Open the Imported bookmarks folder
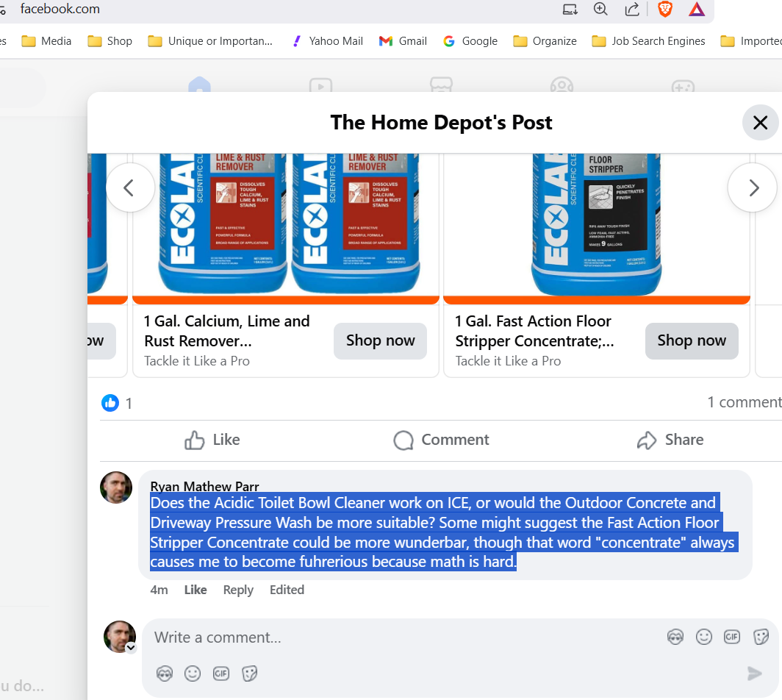 [x=750, y=41]
